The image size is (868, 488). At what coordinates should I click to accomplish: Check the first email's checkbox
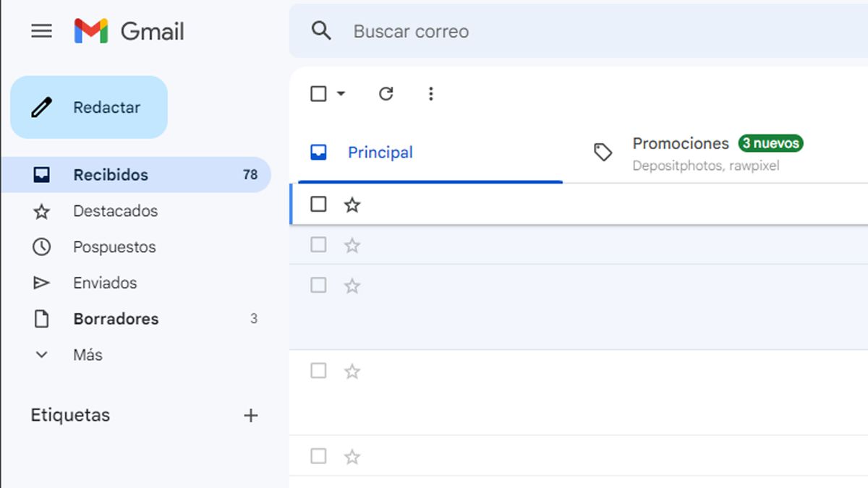pos(318,205)
